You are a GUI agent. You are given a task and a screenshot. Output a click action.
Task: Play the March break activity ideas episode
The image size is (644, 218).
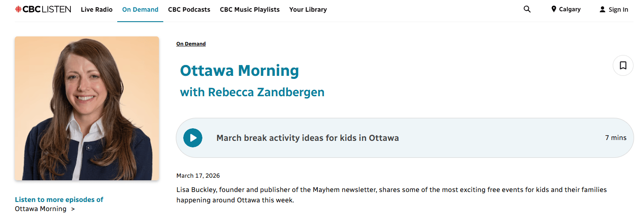[193, 138]
